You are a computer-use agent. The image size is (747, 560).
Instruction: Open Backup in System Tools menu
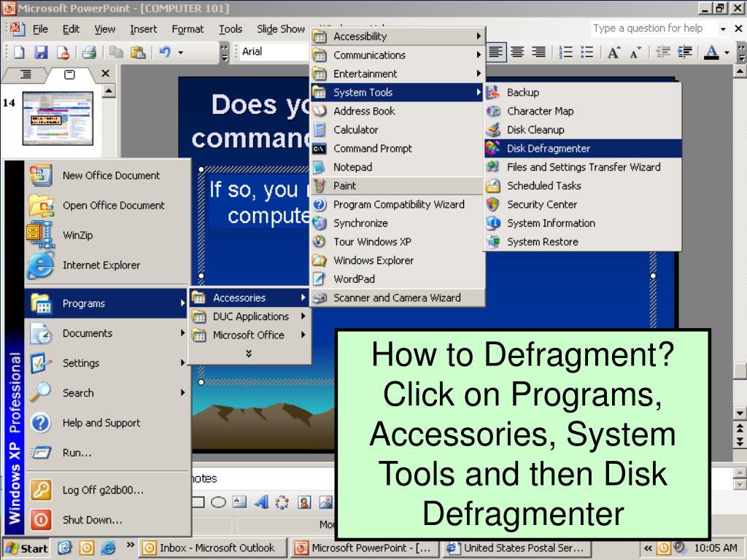tap(583, 93)
